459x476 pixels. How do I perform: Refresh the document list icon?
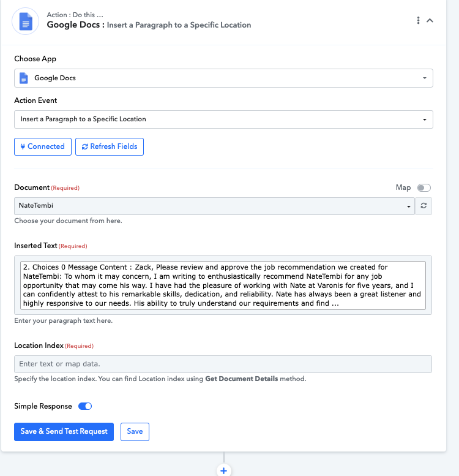[424, 206]
